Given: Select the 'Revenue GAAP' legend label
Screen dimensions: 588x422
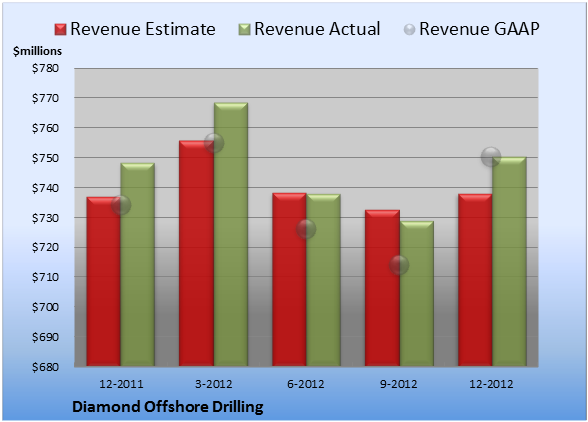Looking at the screenshot, I should (480, 29).
